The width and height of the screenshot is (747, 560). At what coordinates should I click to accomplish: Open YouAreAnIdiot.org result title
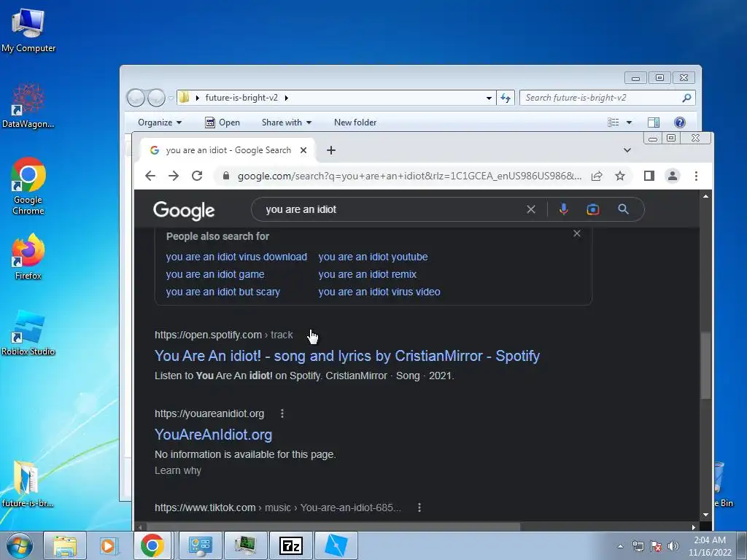click(214, 435)
